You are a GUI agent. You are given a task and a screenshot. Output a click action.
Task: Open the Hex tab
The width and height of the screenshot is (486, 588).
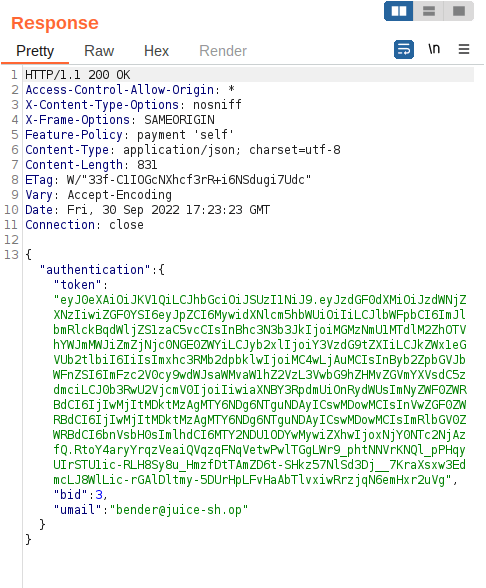pos(156,51)
